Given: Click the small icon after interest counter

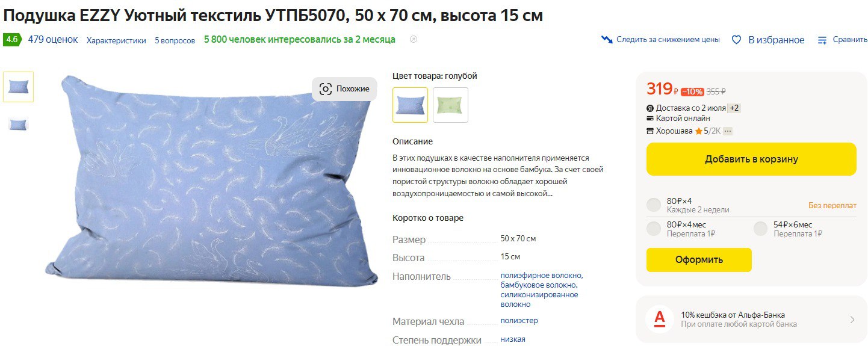Looking at the screenshot, I should coord(413,40).
